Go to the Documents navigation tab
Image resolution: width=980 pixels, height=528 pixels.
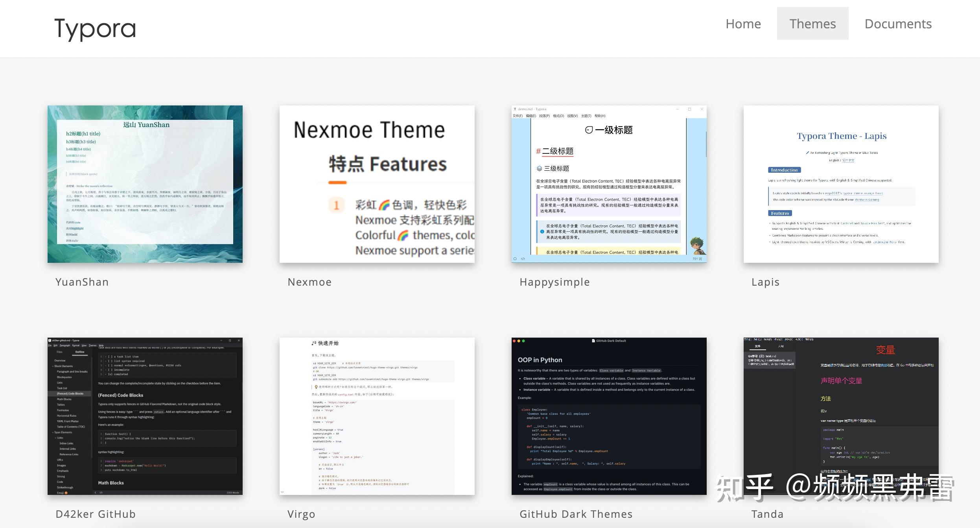click(x=898, y=24)
